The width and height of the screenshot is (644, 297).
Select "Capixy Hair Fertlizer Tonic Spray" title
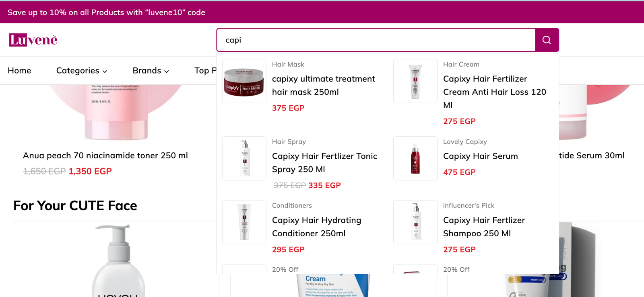coord(324,162)
